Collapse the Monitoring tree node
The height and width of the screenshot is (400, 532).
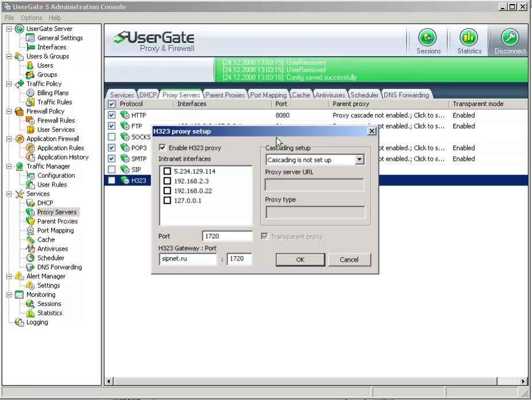pos(9,295)
